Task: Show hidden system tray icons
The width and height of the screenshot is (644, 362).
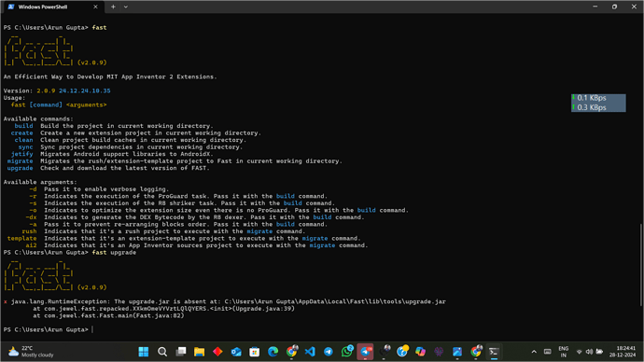Action: (x=534, y=352)
